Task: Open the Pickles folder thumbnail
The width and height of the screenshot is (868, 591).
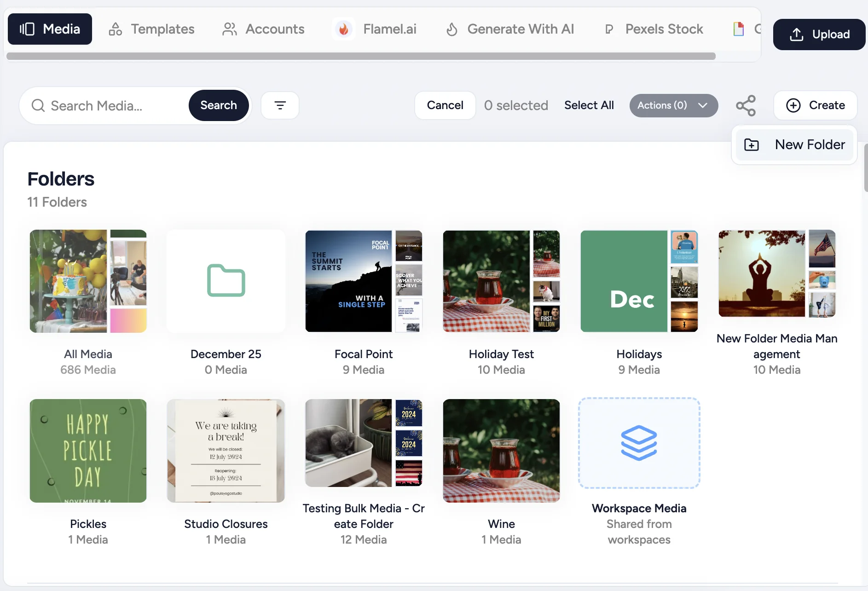Action: pyautogui.click(x=88, y=451)
